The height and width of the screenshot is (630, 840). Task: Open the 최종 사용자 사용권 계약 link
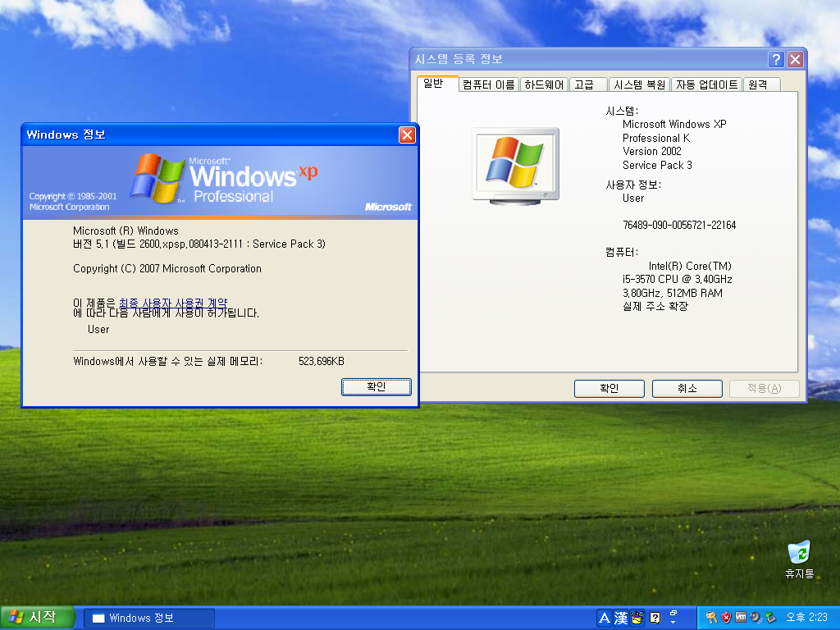pyautogui.click(x=173, y=304)
